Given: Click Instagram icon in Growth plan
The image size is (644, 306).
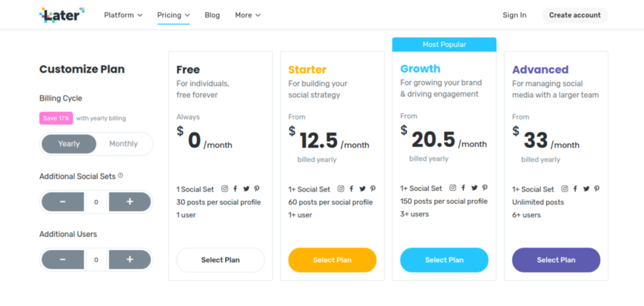Looking at the screenshot, I should [452, 188].
